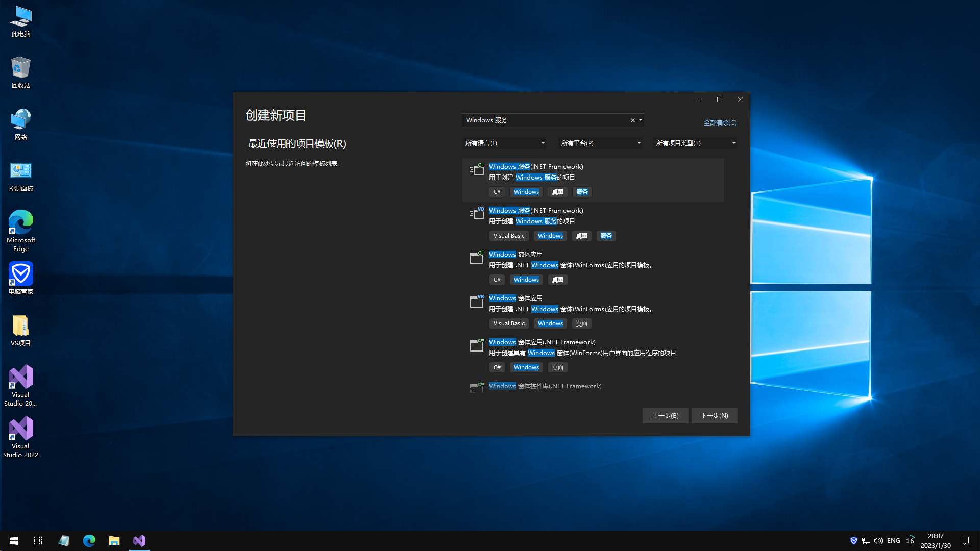
Task: Open 此电脑 desktop icon
Action: click(21, 21)
